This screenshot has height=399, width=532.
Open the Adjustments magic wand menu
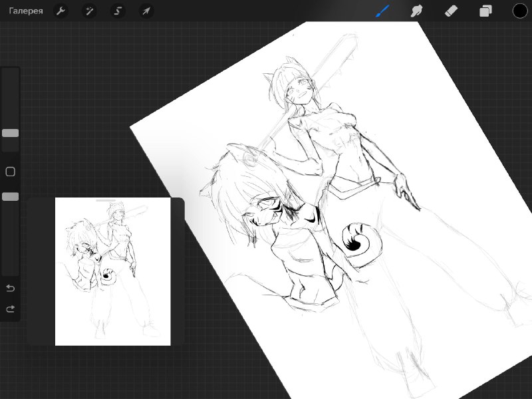pyautogui.click(x=89, y=11)
